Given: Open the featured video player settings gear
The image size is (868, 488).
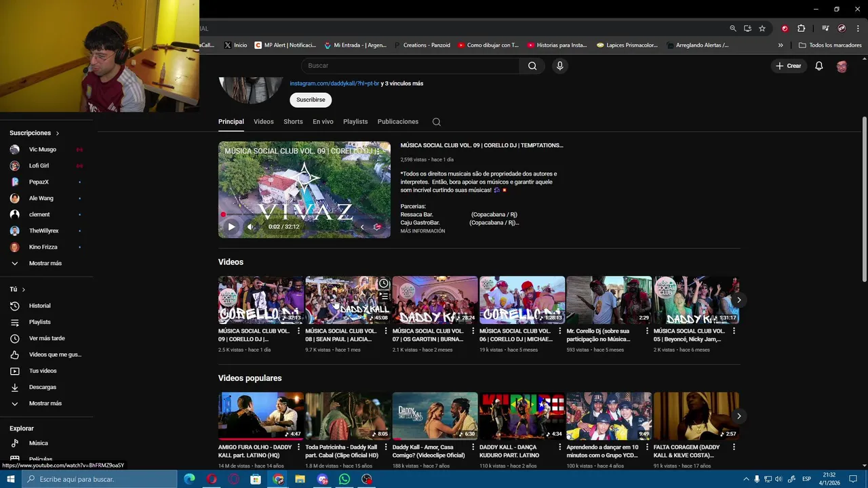Looking at the screenshot, I should pos(377,227).
